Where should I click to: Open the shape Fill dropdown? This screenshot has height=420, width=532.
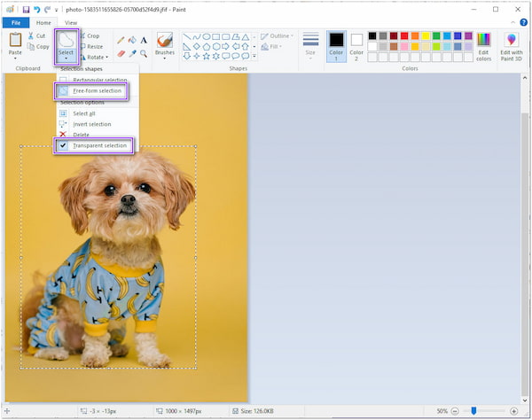point(271,46)
